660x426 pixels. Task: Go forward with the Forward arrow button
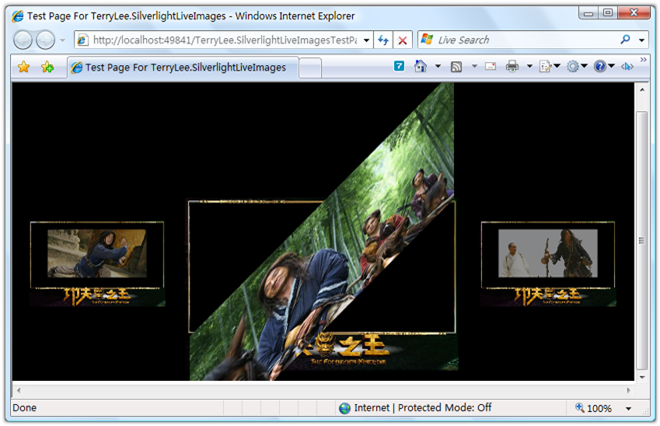(45, 40)
